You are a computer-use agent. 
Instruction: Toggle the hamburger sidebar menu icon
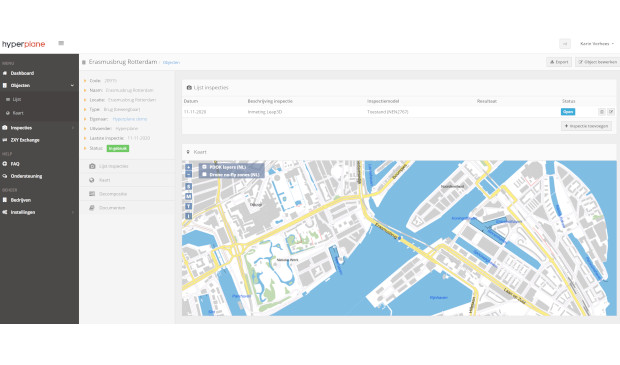click(x=61, y=43)
